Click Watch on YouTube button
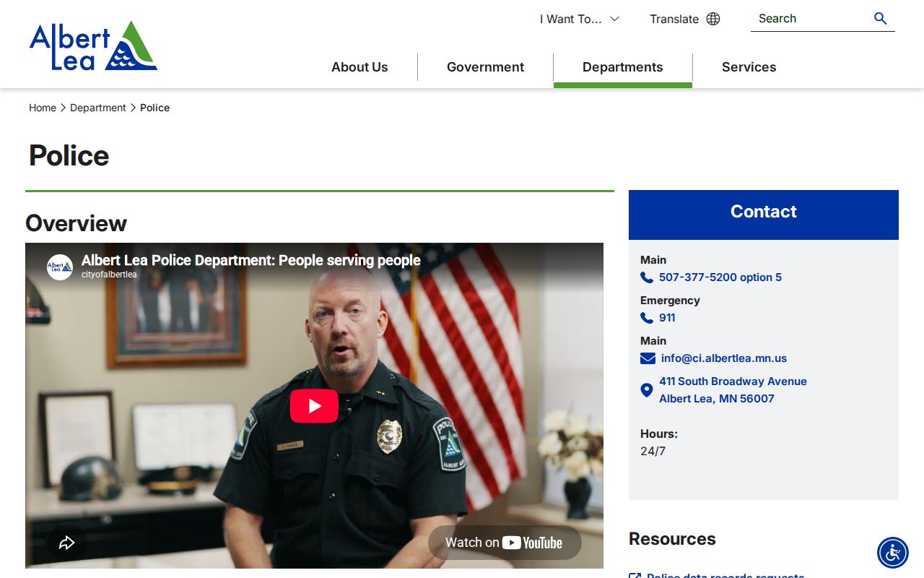Image resolution: width=924 pixels, height=578 pixels. 505,543
